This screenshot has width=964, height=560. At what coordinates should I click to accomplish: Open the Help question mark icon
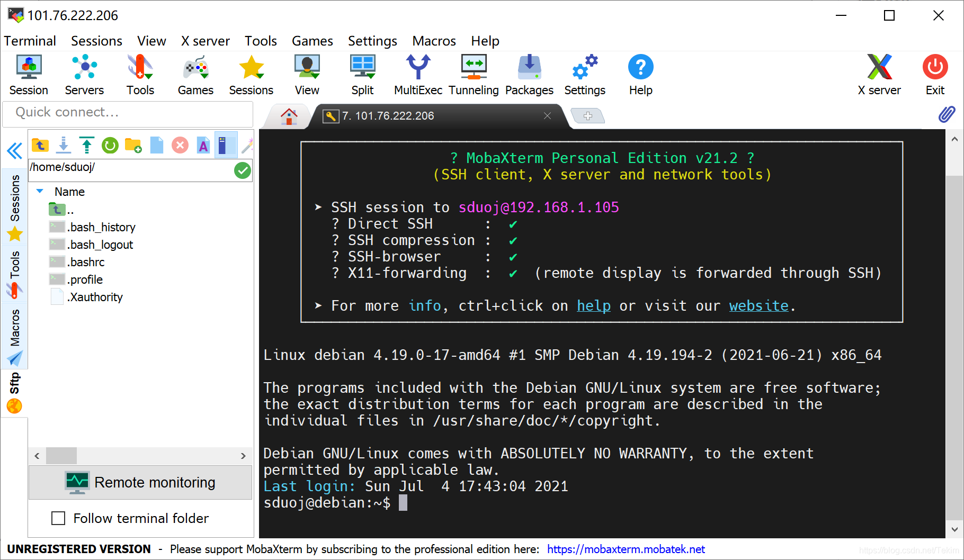(641, 75)
